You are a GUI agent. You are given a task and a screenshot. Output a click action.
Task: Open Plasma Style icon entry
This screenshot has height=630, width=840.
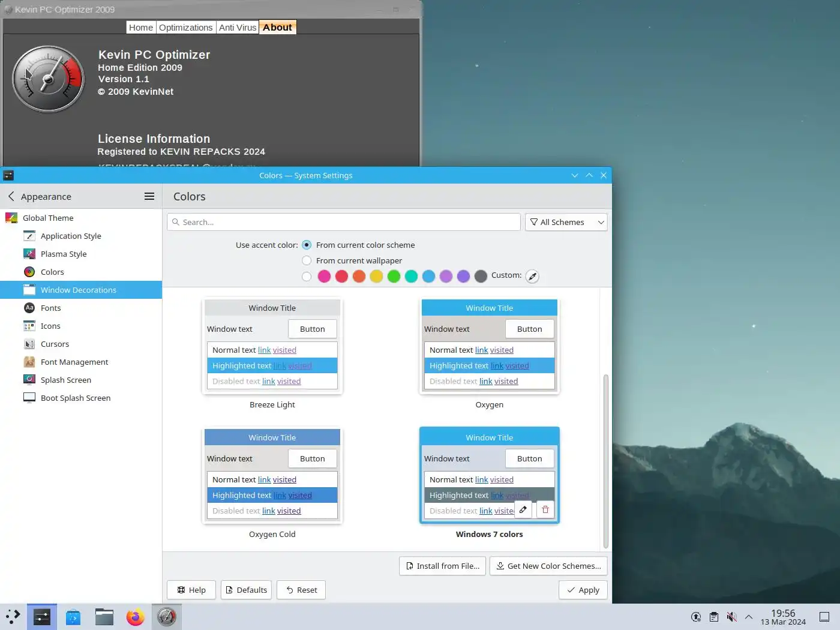click(x=29, y=254)
